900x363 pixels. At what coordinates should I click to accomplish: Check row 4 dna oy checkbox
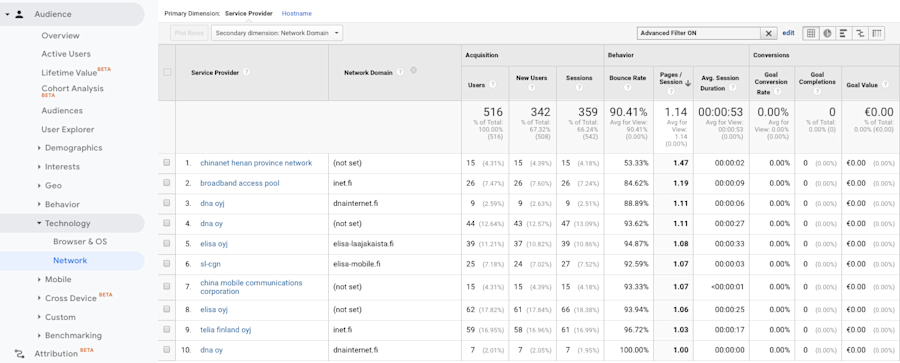(x=166, y=223)
